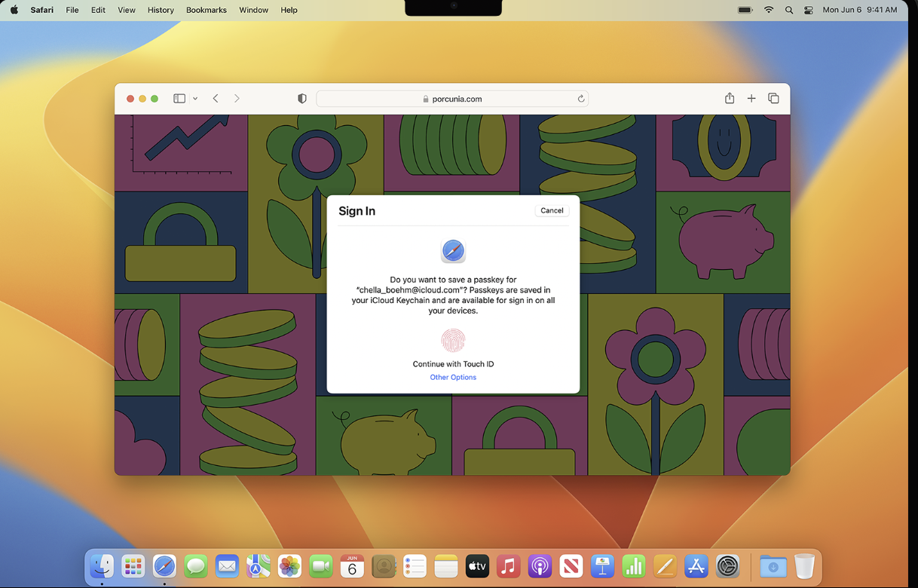Go forward to next page
The width and height of the screenshot is (918, 588).
237,99
